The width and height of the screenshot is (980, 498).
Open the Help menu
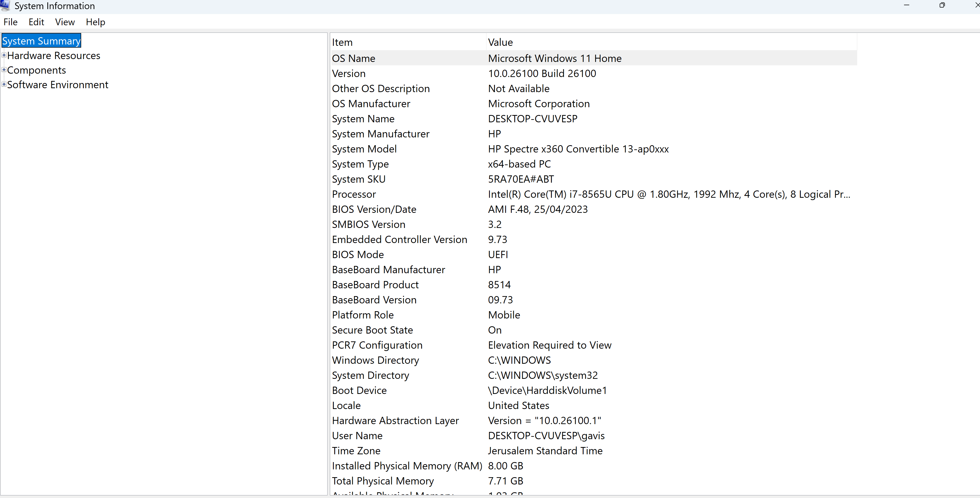tap(95, 22)
